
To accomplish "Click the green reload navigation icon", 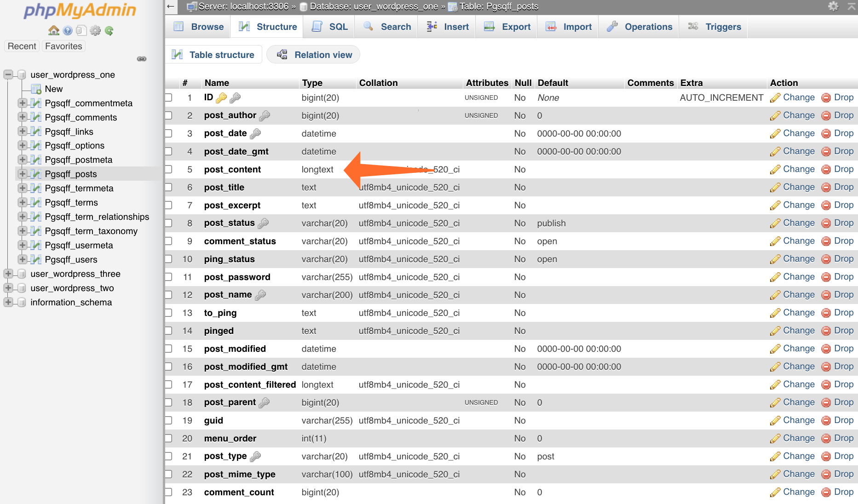I will pos(109,30).
